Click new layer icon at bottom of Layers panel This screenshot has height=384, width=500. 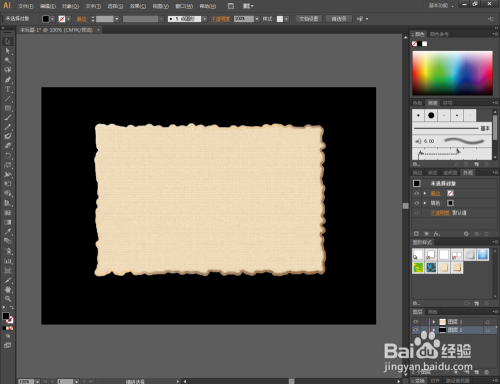point(477,372)
